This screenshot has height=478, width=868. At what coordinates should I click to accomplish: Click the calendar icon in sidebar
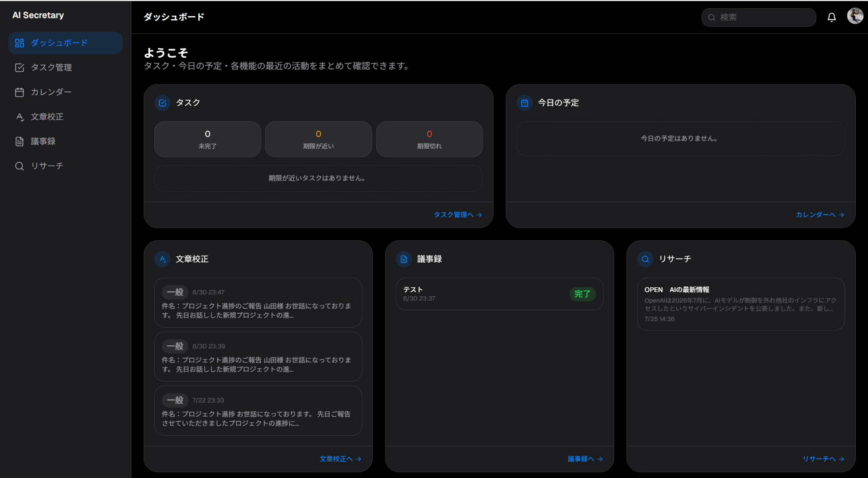pyautogui.click(x=19, y=92)
